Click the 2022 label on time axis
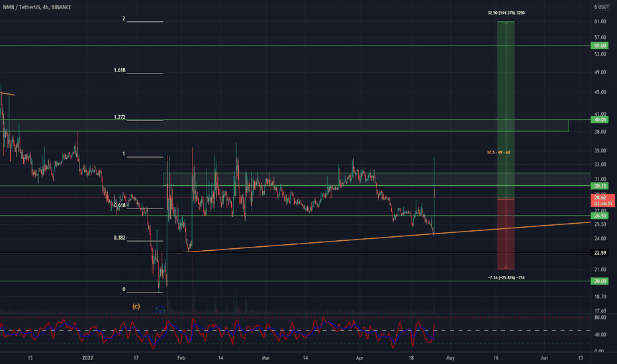Screen dimensions: 617x364 [87, 357]
